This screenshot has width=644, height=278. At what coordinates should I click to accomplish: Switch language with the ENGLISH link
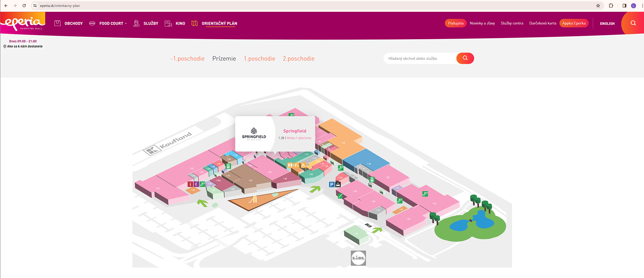607,24
